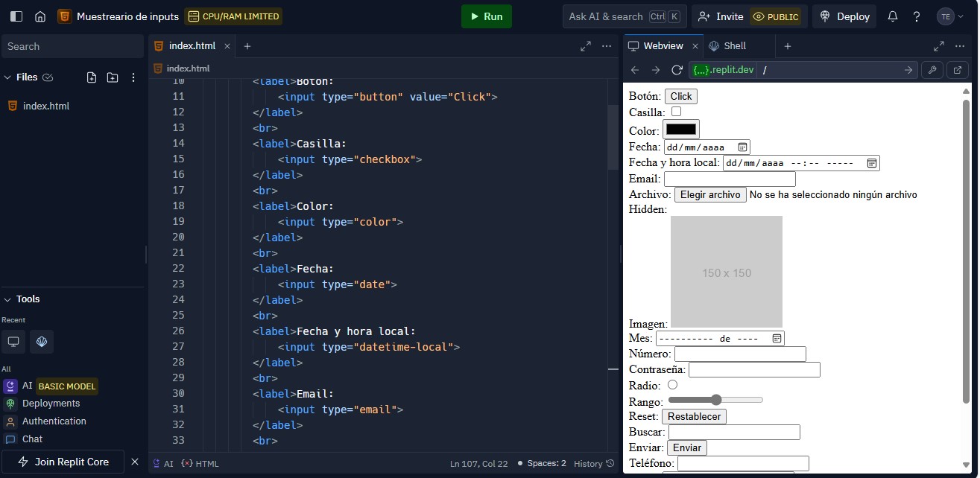
Task: Go back in the Webview browser
Action: pos(635,70)
